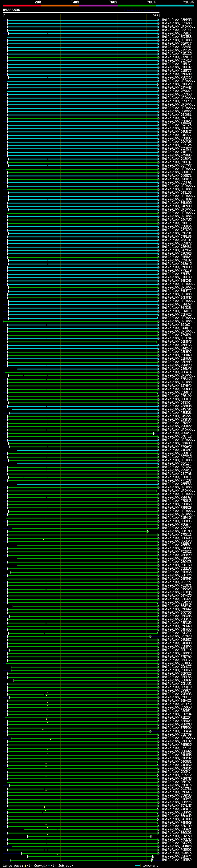Click the UniRef100_Q7ZUI0 hit label
The image size is (197, 868).
pos(176,57)
